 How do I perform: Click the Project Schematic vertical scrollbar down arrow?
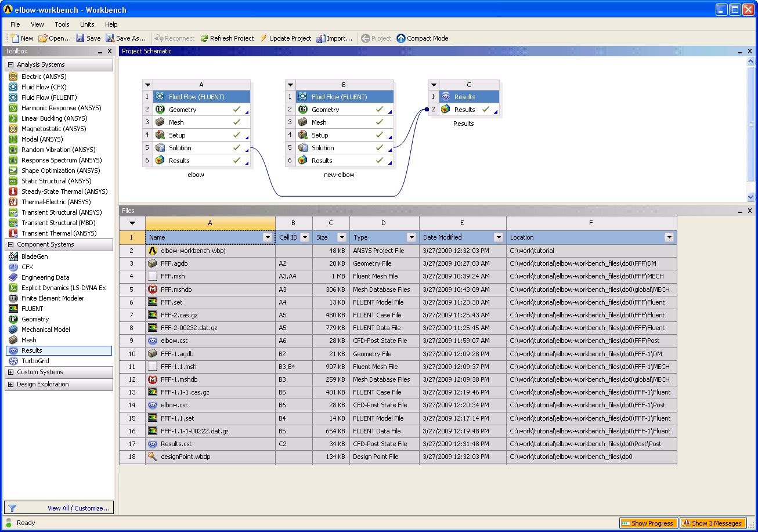tap(751, 197)
